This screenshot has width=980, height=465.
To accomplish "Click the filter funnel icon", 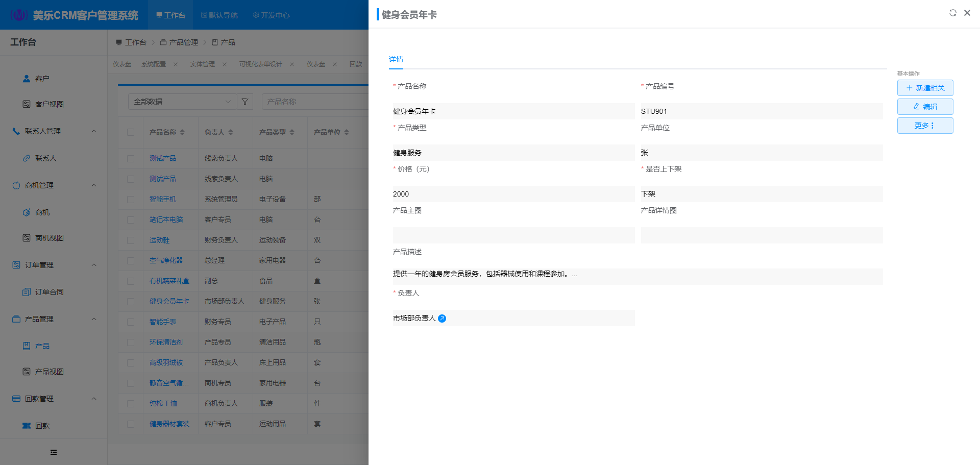I will 245,102.
